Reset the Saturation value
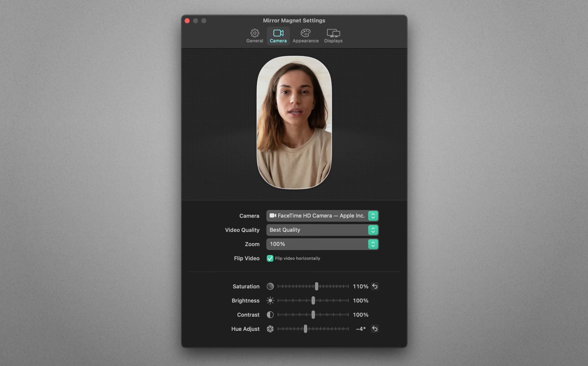This screenshot has width=588, height=366. pyautogui.click(x=375, y=286)
